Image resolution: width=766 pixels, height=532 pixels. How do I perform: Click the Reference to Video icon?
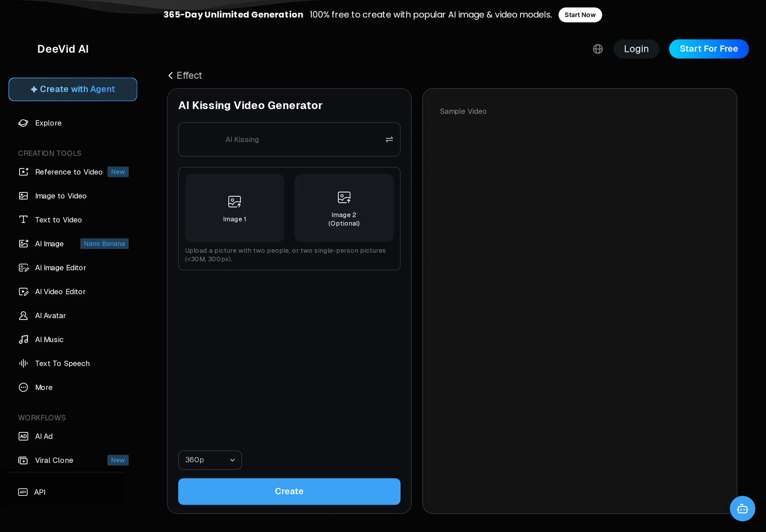(23, 172)
